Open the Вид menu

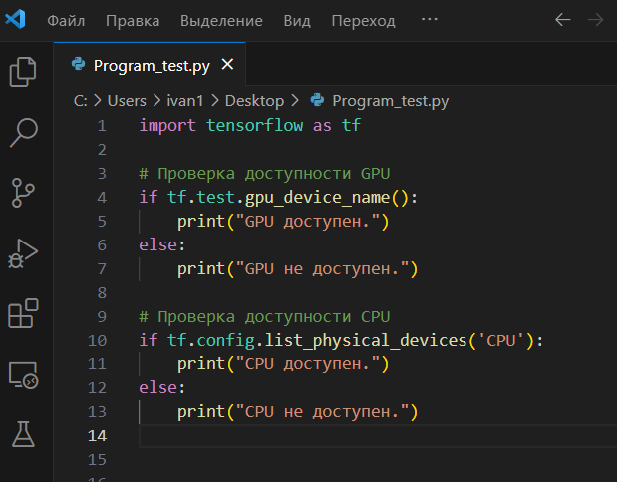tap(297, 20)
